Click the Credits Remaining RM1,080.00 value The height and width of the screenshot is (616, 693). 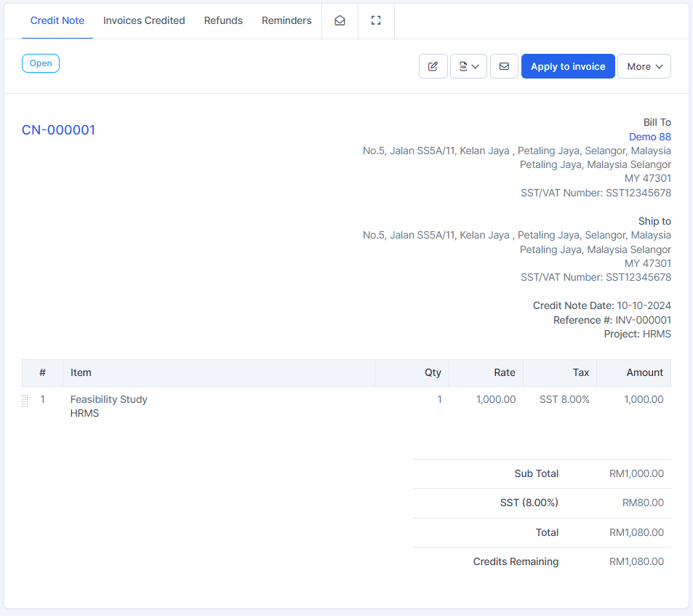coord(636,561)
